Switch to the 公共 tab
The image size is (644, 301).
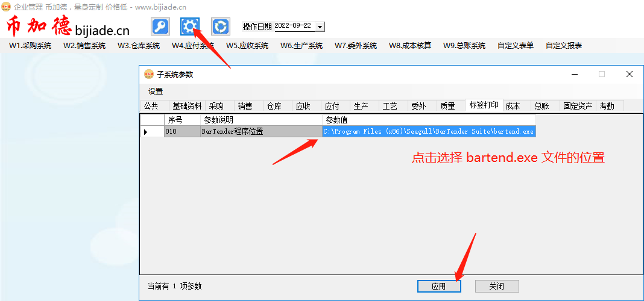[x=155, y=106]
